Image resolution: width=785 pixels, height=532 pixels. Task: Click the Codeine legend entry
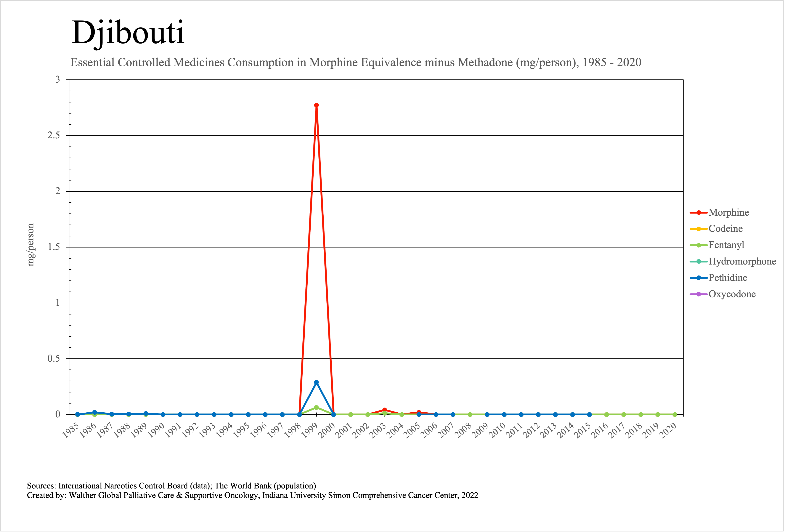(725, 229)
